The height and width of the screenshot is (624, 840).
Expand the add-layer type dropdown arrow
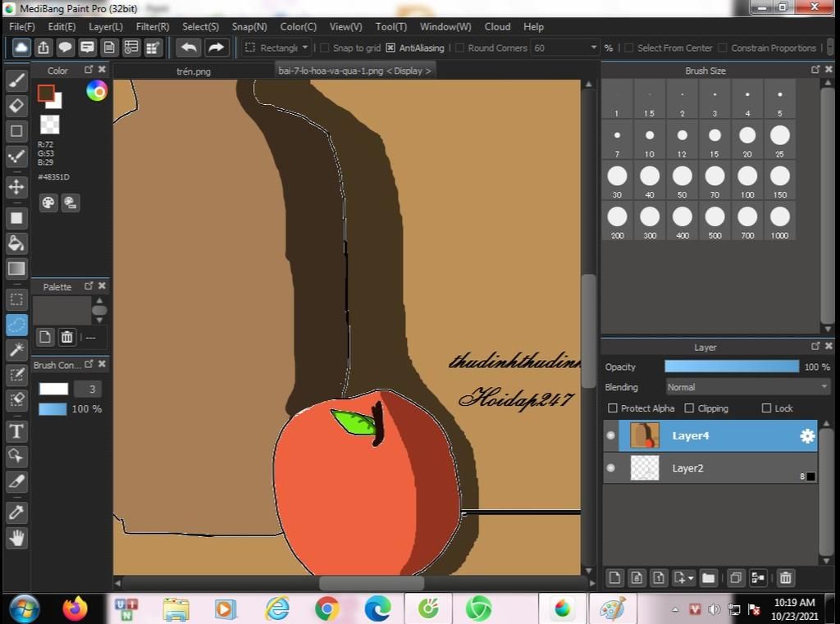(x=691, y=578)
